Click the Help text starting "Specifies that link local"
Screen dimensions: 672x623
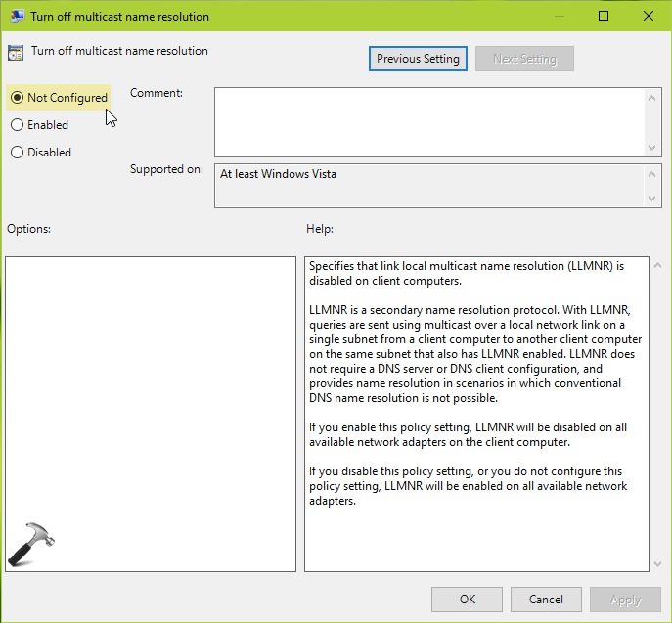tap(467, 274)
